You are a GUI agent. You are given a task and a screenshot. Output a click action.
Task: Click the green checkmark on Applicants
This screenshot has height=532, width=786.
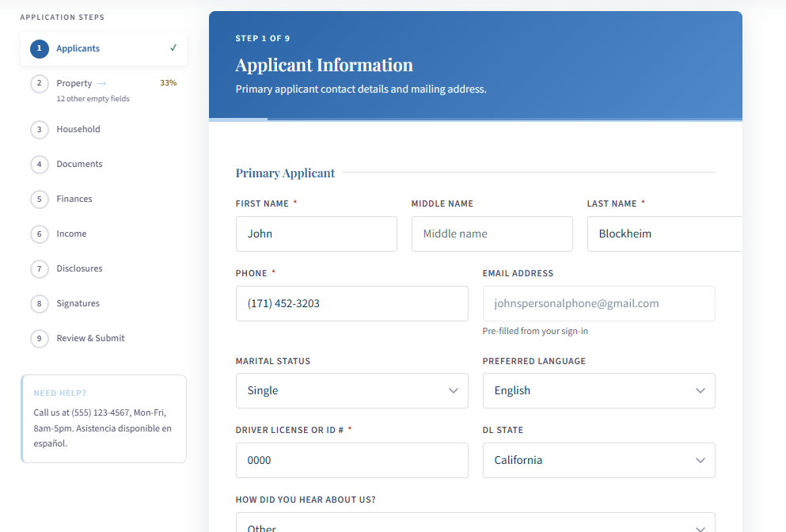coord(173,47)
